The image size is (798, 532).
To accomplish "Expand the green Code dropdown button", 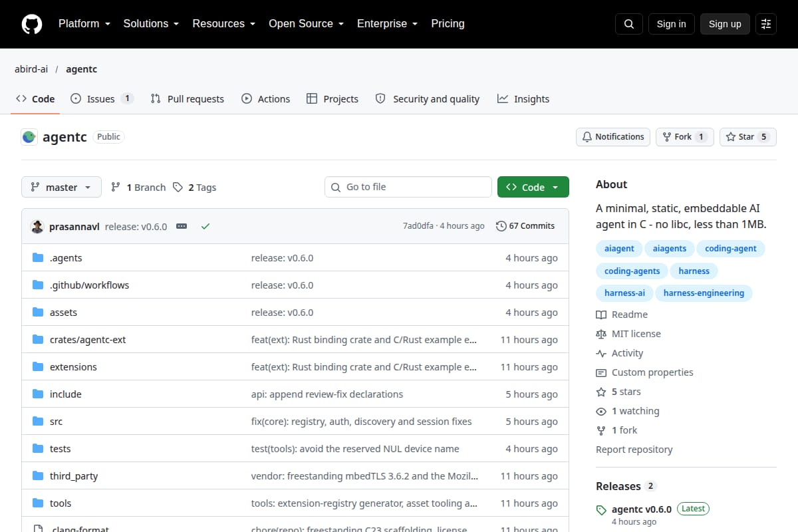I will [533, 188].
